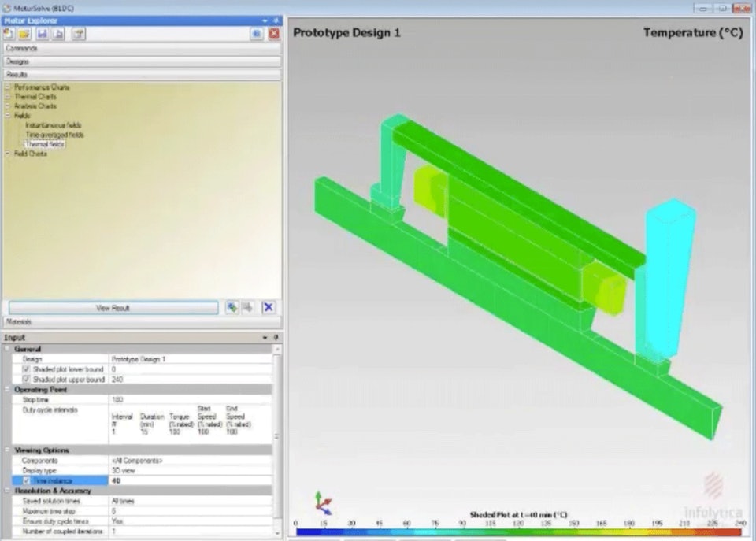Viewport: 756px width, 541px height.
Task: Select the Performance Charts tree label
Action: 42,87
